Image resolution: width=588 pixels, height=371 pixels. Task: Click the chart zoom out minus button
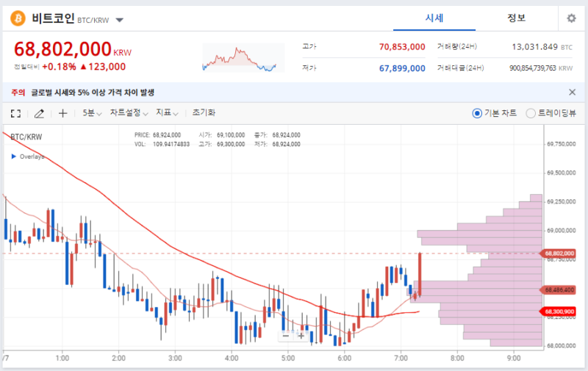(286, 336)
